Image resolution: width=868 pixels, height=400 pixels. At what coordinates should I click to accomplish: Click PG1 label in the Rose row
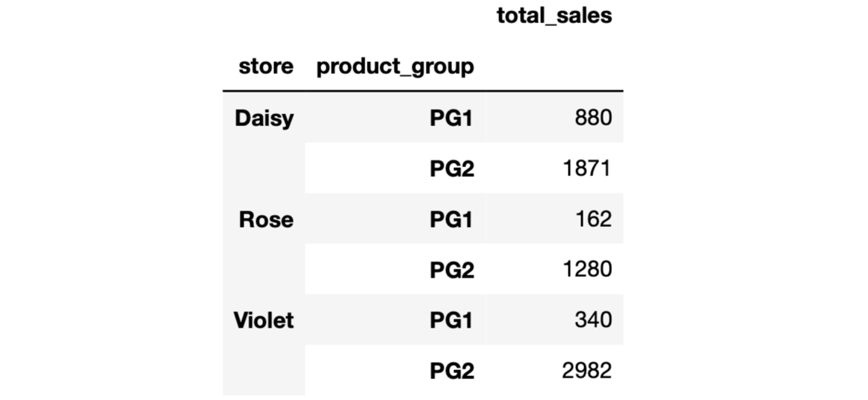pos(451,219)
